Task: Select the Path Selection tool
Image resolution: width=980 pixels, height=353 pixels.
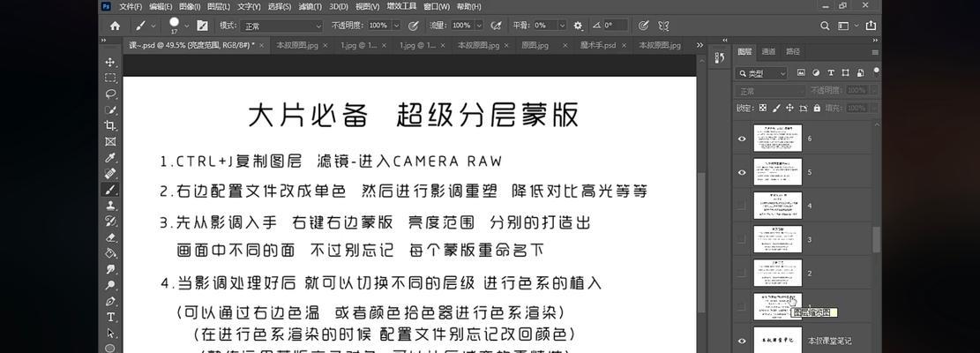Action: [x=110, y=333]
